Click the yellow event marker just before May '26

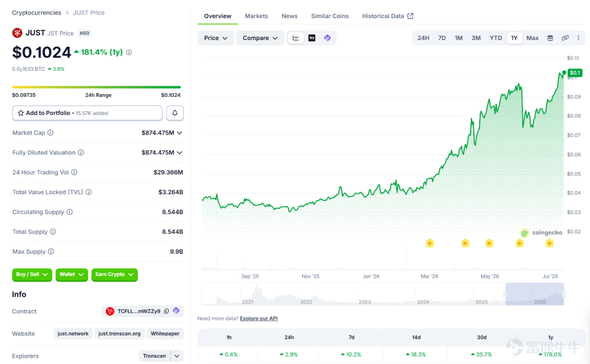click(489, 243)
